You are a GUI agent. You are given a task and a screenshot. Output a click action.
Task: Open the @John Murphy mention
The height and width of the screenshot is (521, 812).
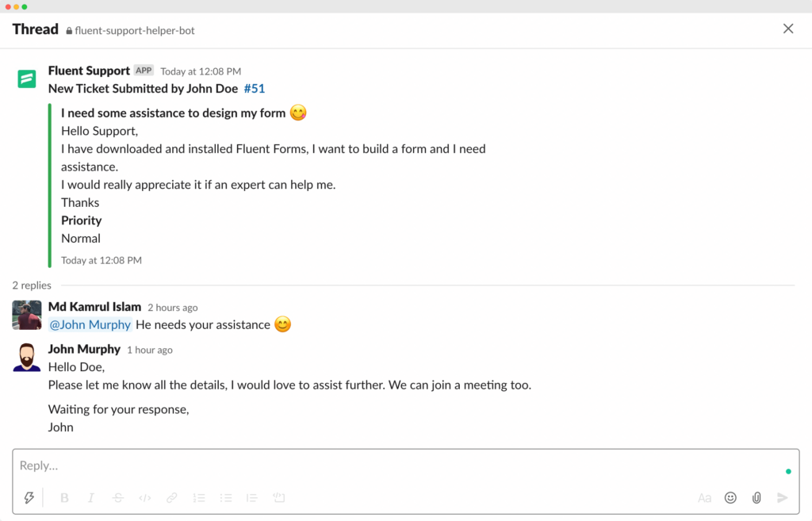tap(90, 324)
